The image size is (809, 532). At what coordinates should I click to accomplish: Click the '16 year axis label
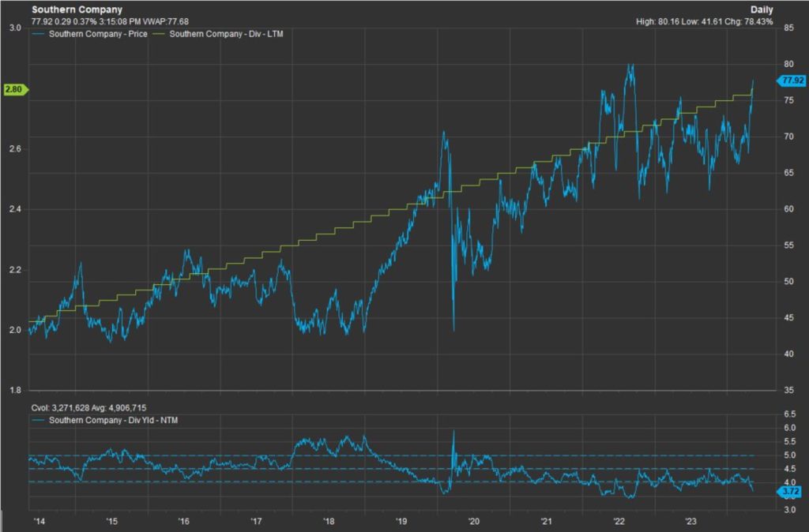click(x=184, y=521)
